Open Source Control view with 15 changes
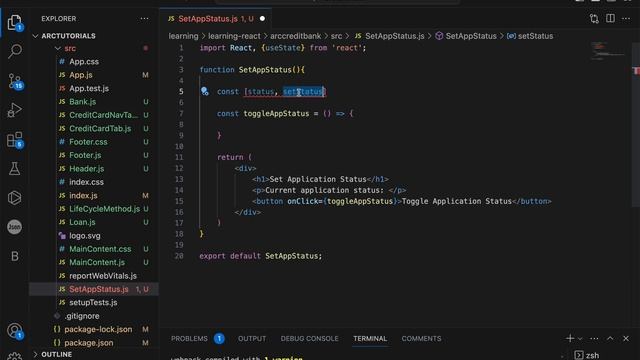 [x=15, y=81]
